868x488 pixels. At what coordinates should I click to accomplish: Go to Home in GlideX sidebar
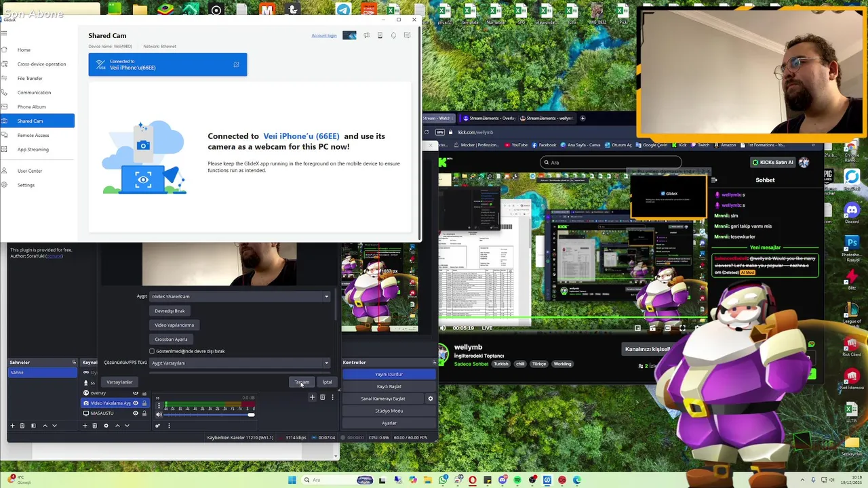[x=37, y=49]
